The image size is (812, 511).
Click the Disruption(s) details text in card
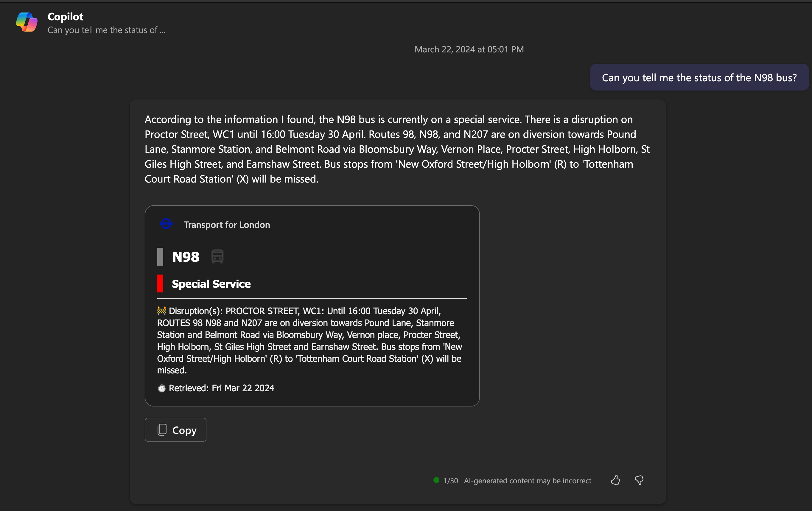(309, 340)
